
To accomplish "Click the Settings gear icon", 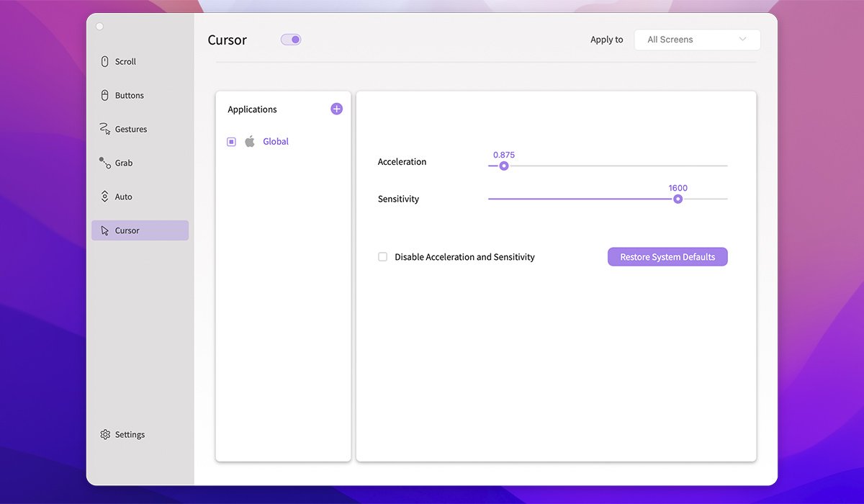I will click(x=105, y=435).
